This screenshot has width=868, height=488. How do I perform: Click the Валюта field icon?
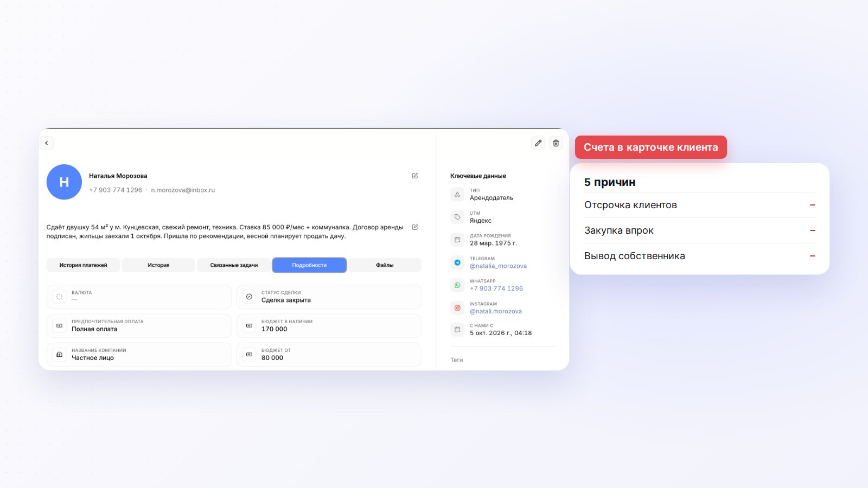pyautogui.click(x=59, y=297)
